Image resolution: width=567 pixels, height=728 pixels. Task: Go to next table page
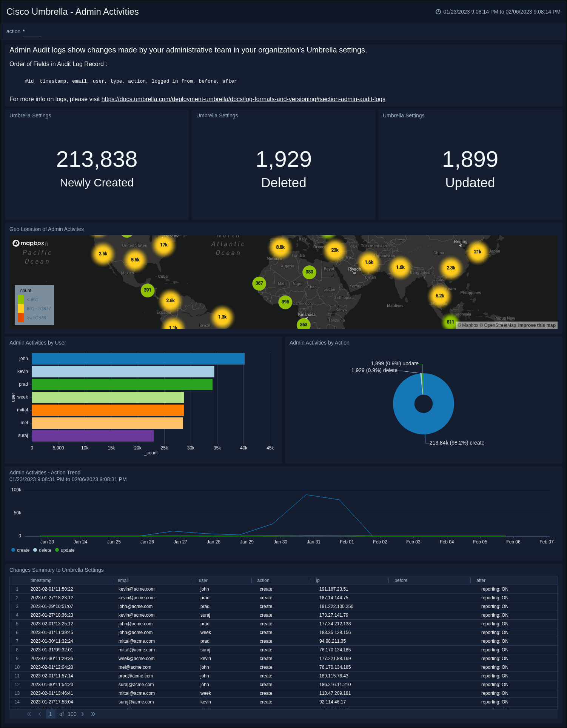click(x=83, y=714)
